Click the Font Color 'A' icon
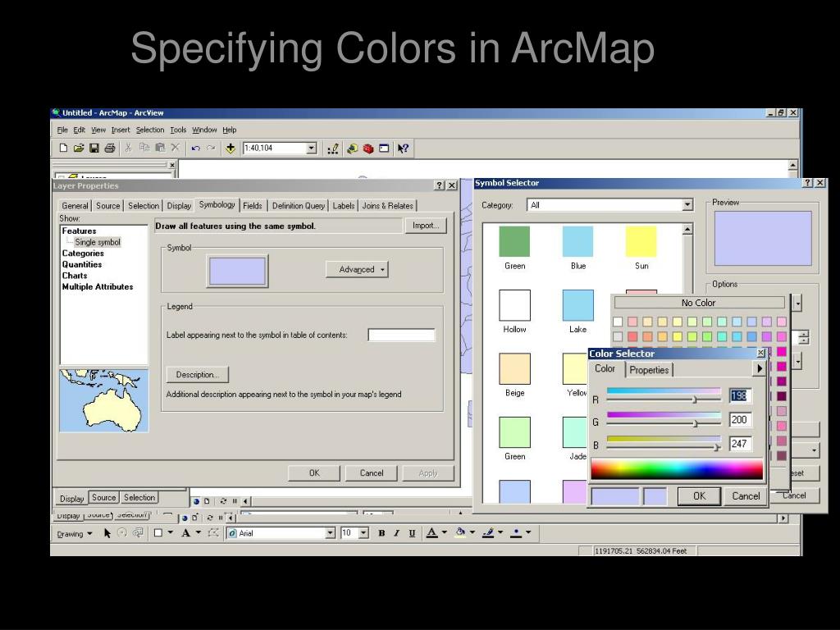The height and width of the screenshot is (630, 840). pos(431,533)
